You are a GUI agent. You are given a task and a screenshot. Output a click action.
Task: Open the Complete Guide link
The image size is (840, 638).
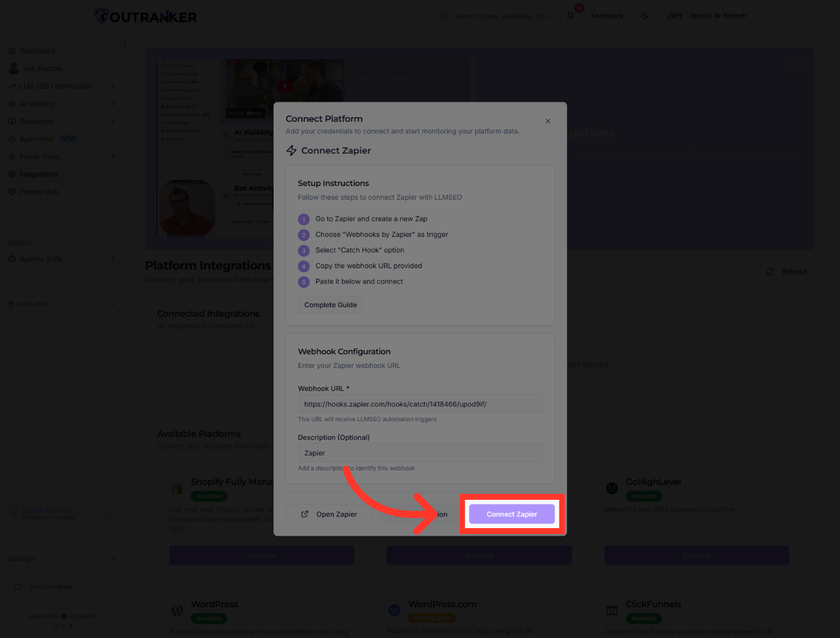pos(330,305)
